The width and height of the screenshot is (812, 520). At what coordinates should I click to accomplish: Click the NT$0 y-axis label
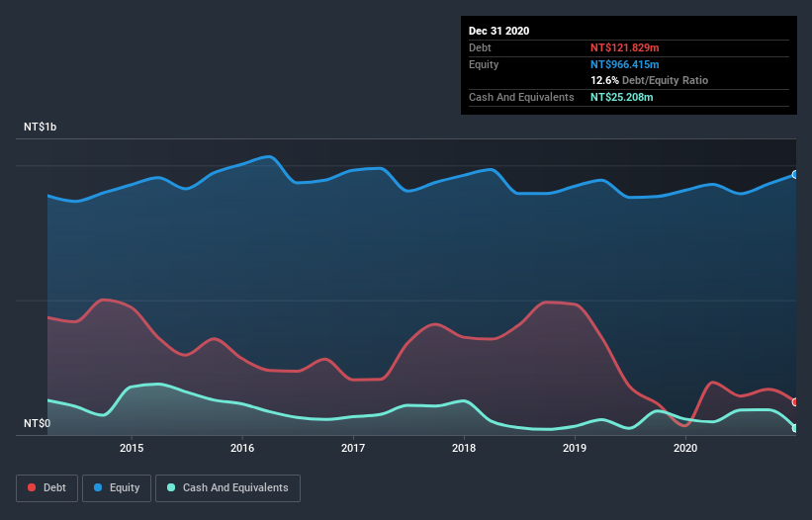(38, 423)
